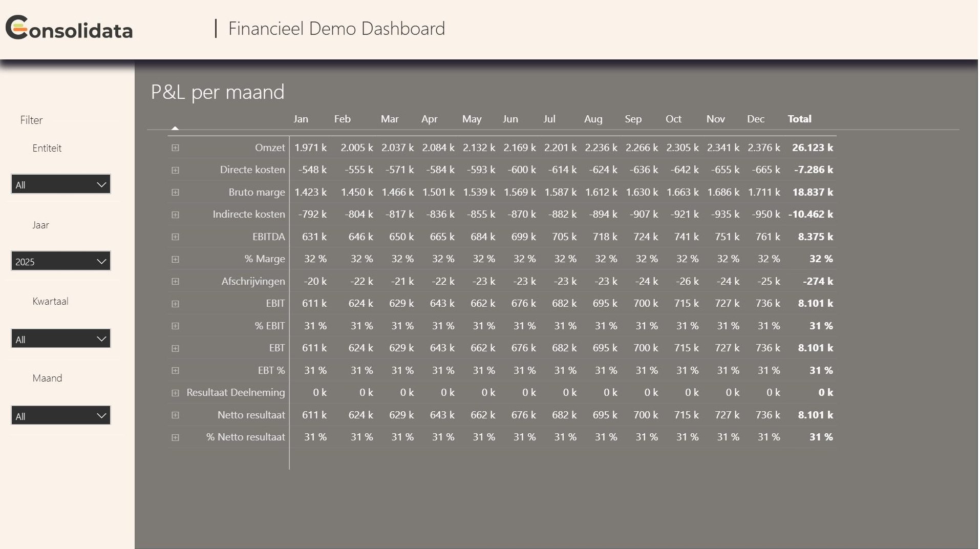Select the Feb column header
The height and width of the screenshot is (549, 980).
pos(343,119)
